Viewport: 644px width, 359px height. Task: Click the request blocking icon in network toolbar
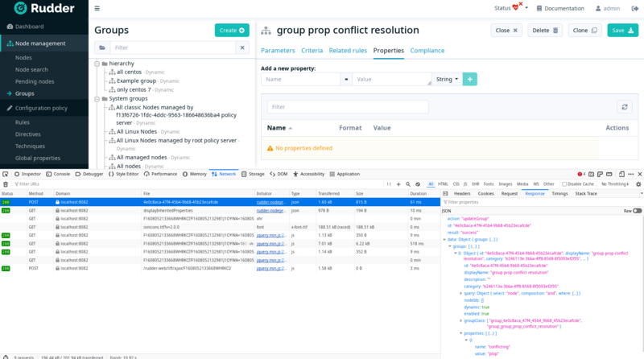pos(418,184)
